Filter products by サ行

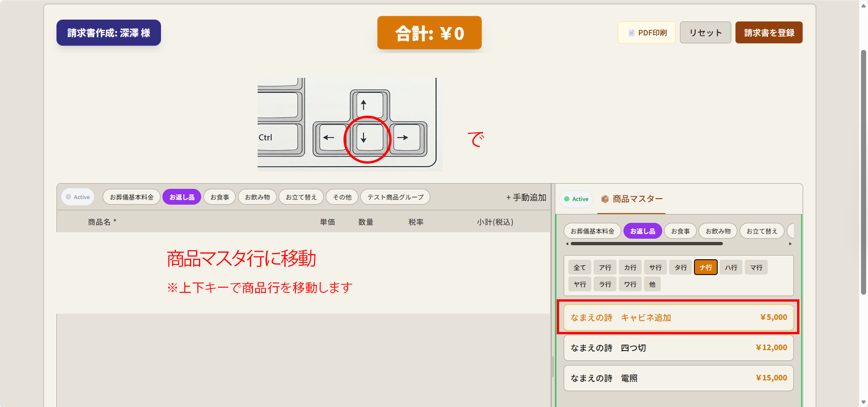tap(655, 268)
